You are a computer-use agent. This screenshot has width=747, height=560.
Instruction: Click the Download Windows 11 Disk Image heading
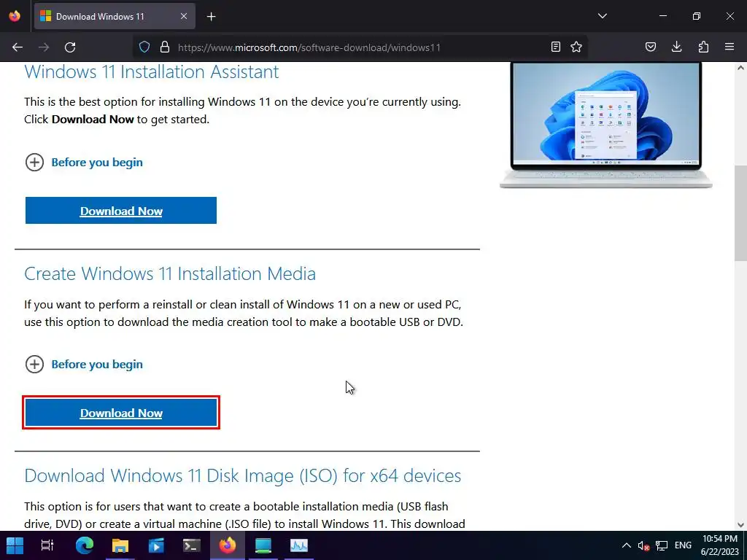tap(242, 475)
